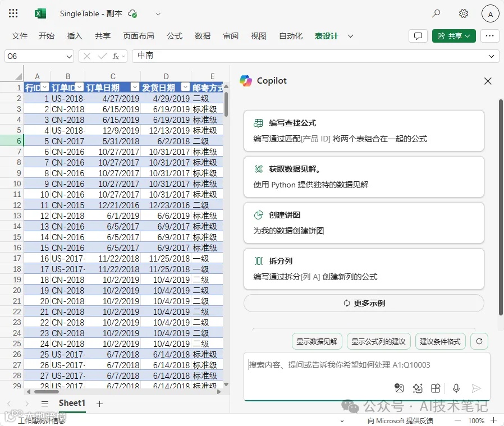The width and height of the screenshot is (504, 426).
Task: Open the app launcher grid icon
Action: (x=13, y=13)
